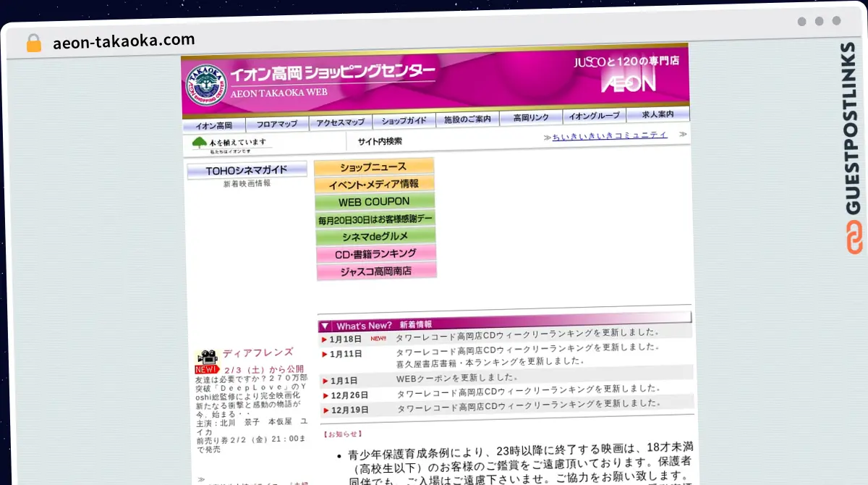Click the CD・書籍ランキング pink button
This screenshot has width=868, height=485.
376,254
